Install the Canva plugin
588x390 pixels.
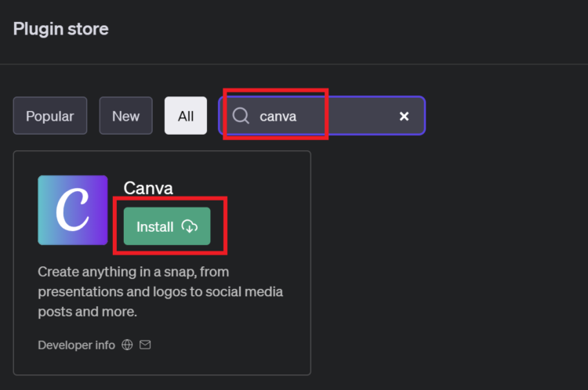click(x=167, y=226)
